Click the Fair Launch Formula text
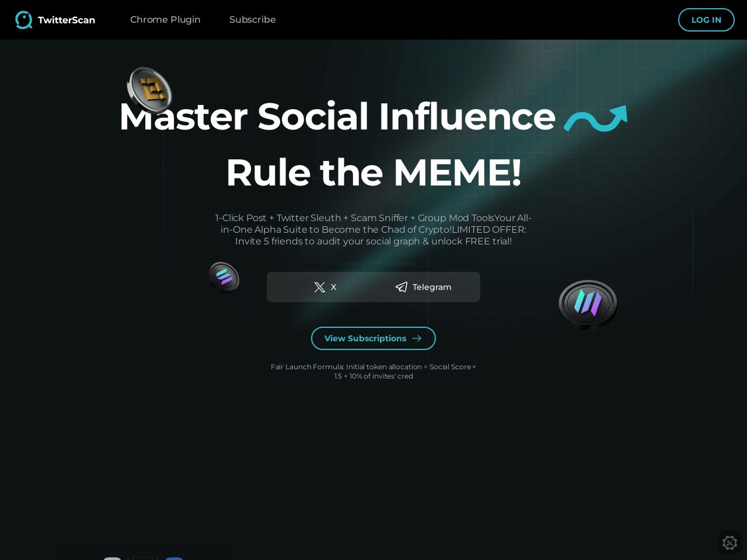The width and height of the screenshot is (747, 560). click(x=373, y=372)
